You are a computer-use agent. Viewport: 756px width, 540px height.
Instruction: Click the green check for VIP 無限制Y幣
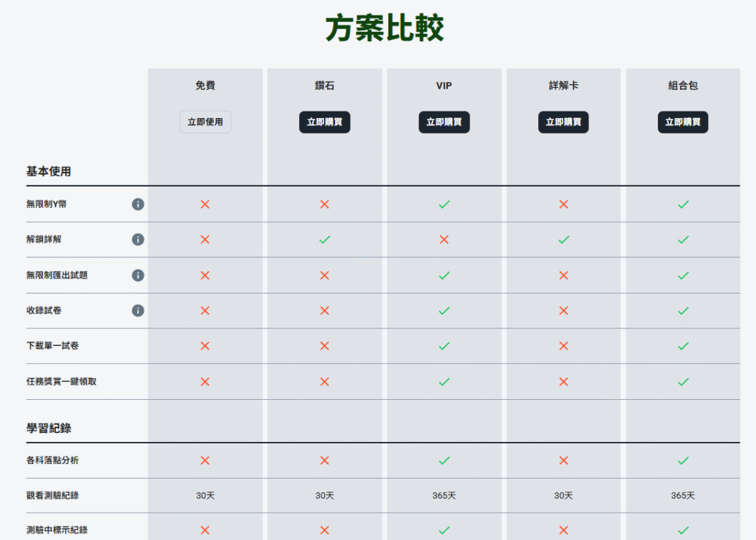pos(444,204)
